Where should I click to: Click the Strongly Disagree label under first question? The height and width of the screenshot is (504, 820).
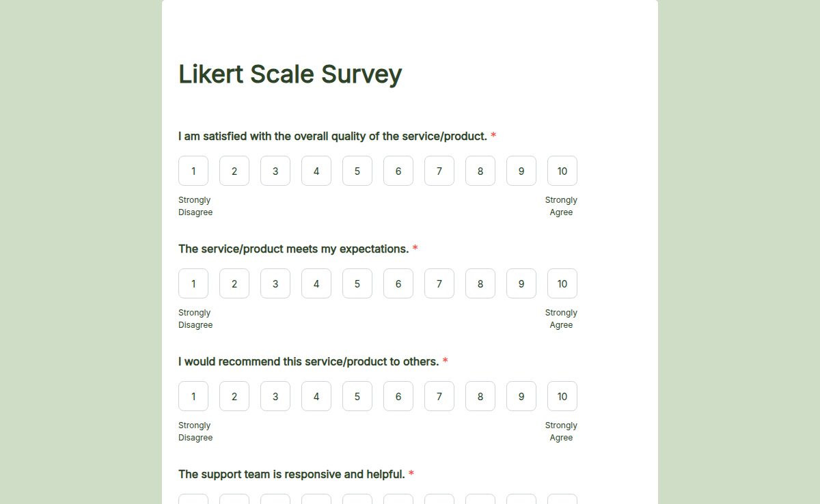[x=195, y=206]
